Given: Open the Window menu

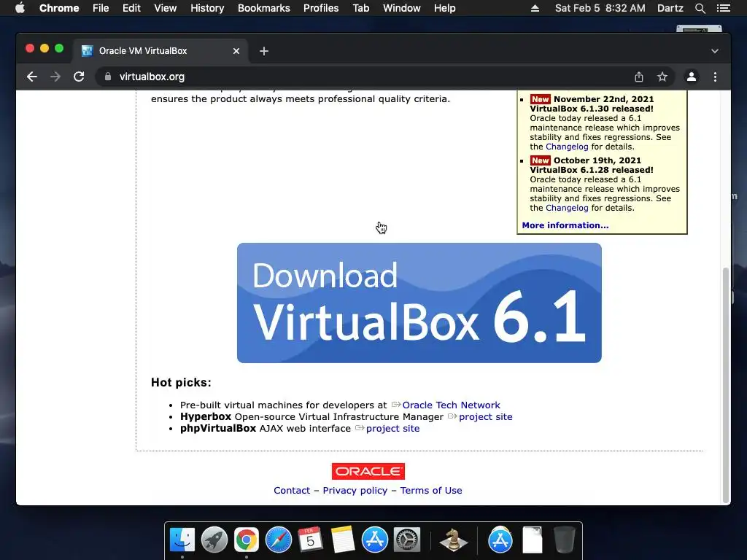Looking at the screenshot, I should pyautogui.click(x=402, y=8).
